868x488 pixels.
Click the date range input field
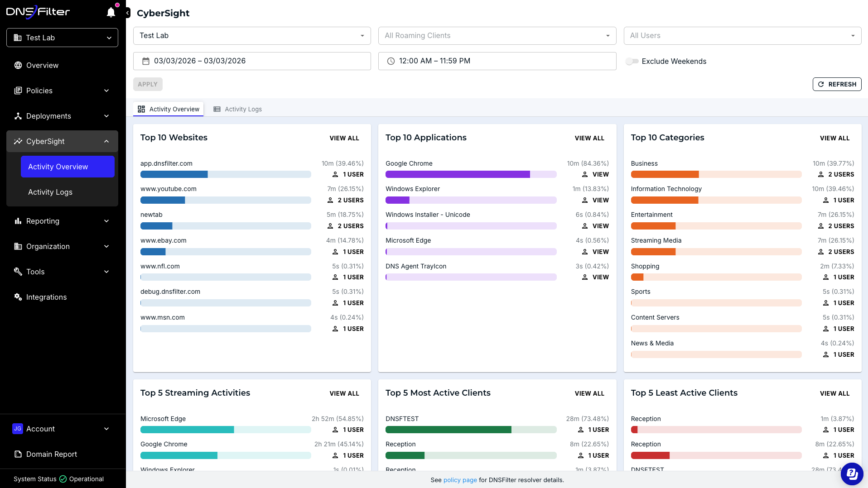point(252,61)
